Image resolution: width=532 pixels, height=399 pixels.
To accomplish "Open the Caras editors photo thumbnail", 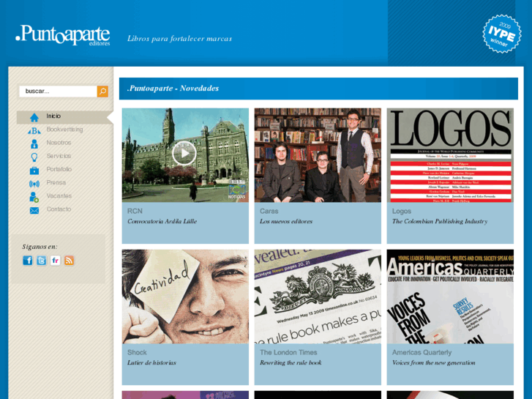I will click(318, 155).
